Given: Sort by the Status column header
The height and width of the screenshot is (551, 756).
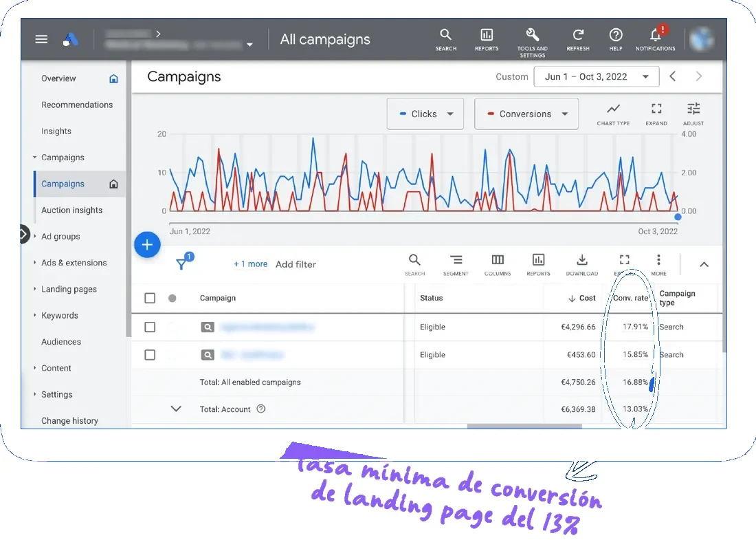Looking at the screenshot, I should click(431, 298).
